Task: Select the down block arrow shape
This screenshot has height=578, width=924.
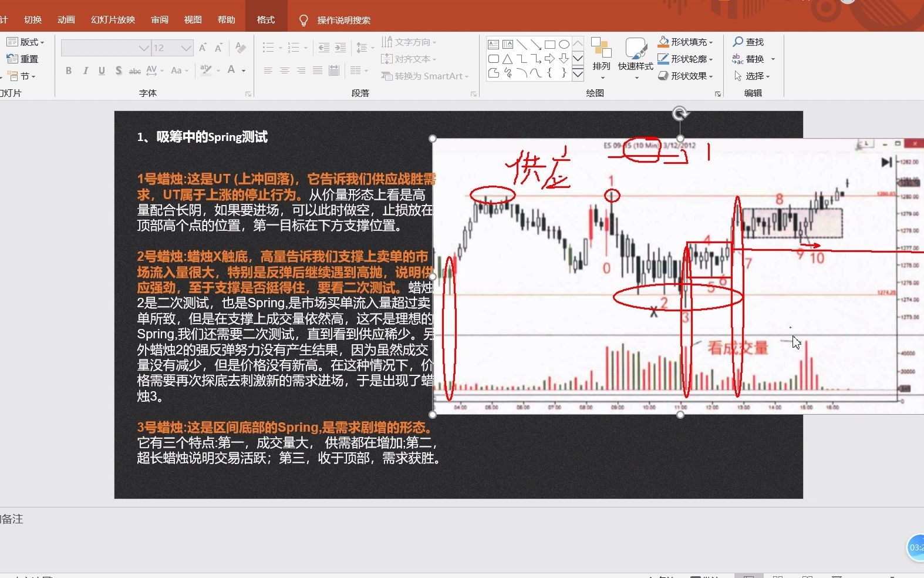Action: click(564, 59)
